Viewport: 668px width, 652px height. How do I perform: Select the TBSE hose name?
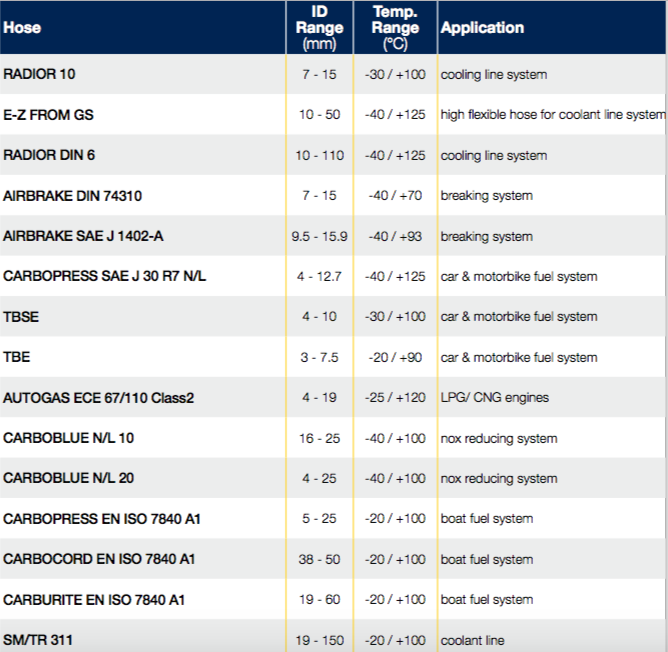[21, 317]
